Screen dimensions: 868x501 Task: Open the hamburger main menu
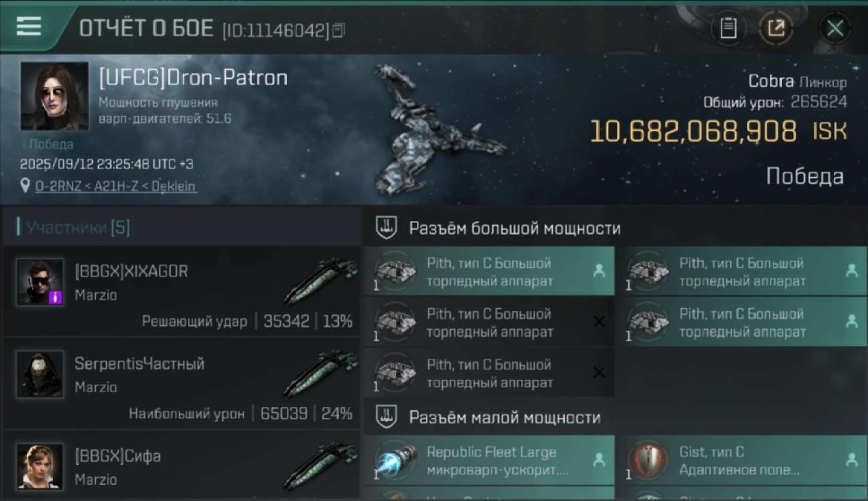click(x=29, y=27)
